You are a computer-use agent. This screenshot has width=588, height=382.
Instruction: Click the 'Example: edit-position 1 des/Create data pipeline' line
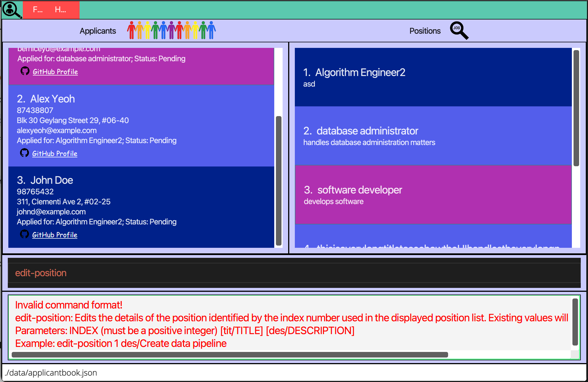tap(121, 344)
